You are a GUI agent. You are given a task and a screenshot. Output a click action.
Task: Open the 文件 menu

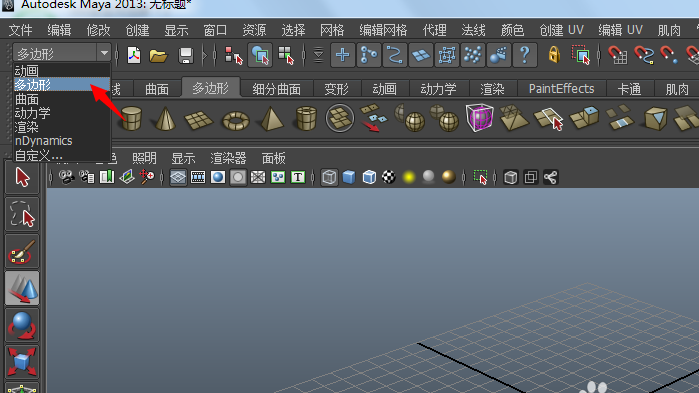(x=21, y=30)
